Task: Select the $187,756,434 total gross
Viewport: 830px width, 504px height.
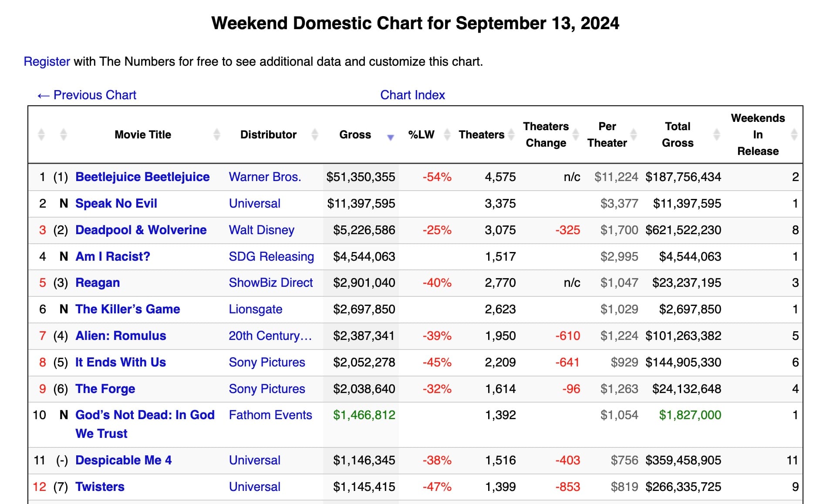Action: pos(683,177)
